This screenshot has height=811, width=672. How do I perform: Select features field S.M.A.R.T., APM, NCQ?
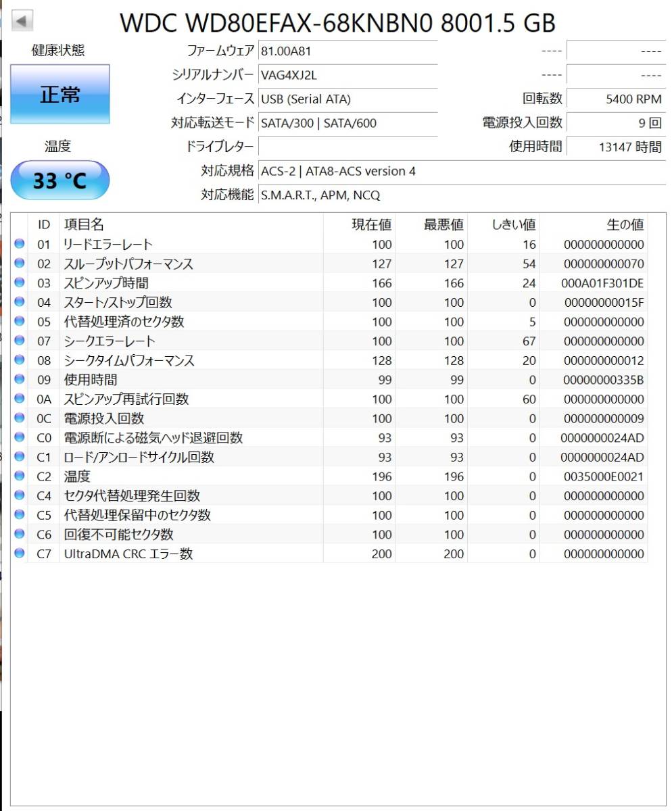pyautogui.click(x=462, y=195)
